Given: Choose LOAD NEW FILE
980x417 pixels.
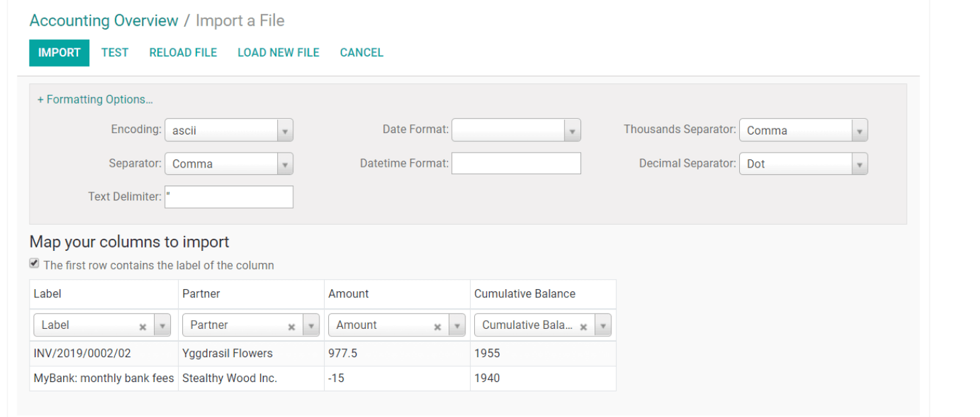Looking at the screenshot, I should click(x=278, y=52).
